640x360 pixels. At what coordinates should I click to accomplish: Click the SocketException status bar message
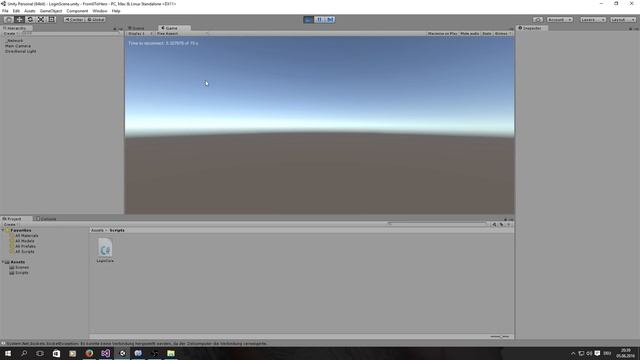(x=137, y=344)
